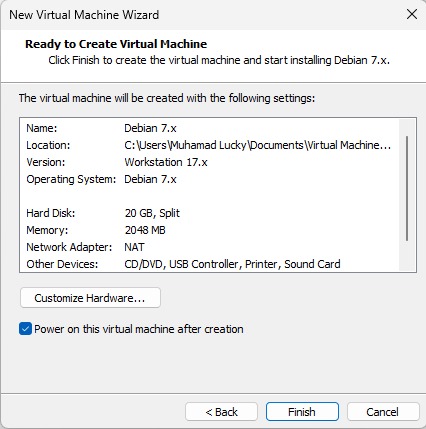Select the Network Adapter NAT row
Image resolution: width=426 pixels, height=429 pixels.
(209, 247)
